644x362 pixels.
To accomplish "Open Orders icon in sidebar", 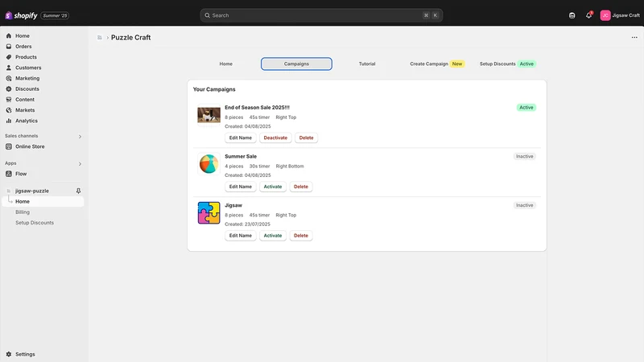I will point(9,47).
